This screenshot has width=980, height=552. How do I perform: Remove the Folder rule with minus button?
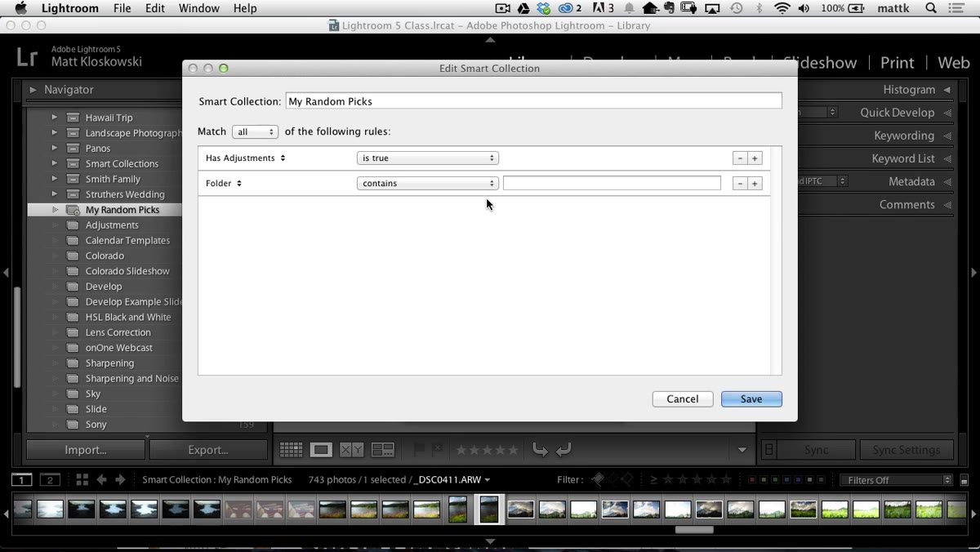pyautogui.click(x=740, y=184)
